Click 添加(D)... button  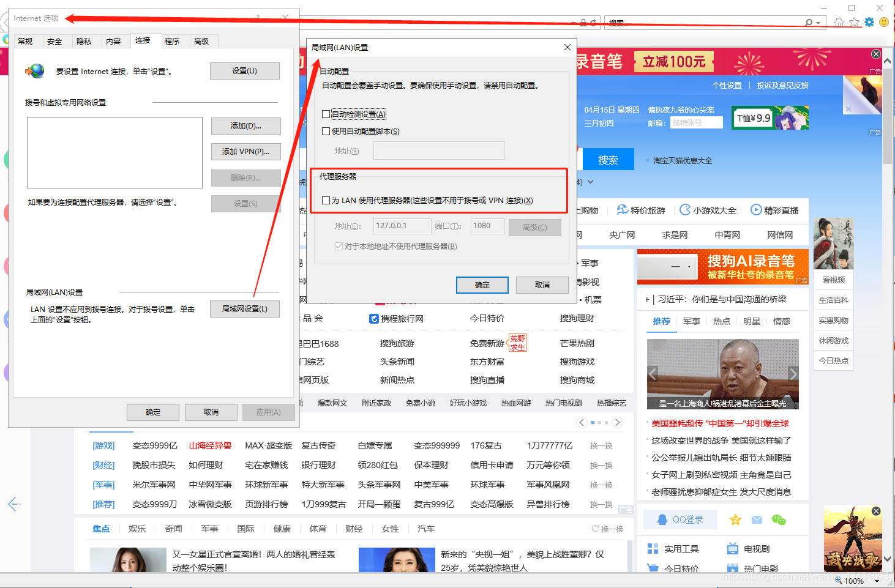(x=245, y=126)
